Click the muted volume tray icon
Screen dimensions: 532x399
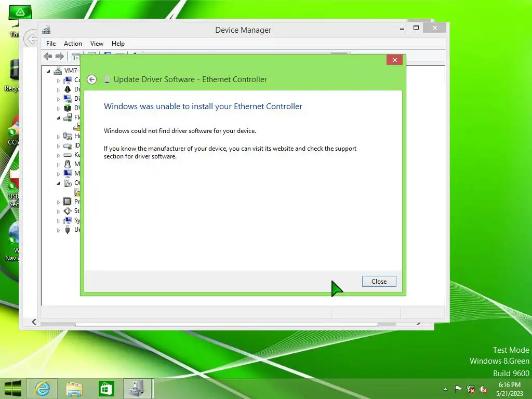(483, 389)
